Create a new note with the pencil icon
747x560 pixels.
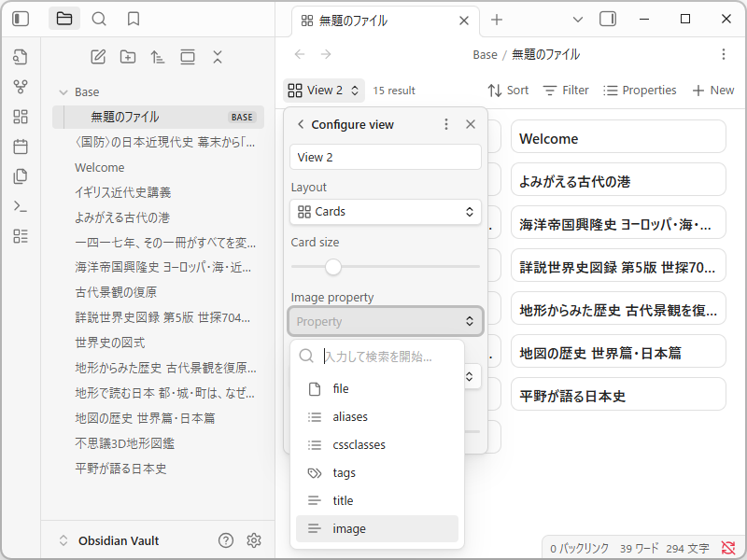pyautogui.click(x=98, y=57)
